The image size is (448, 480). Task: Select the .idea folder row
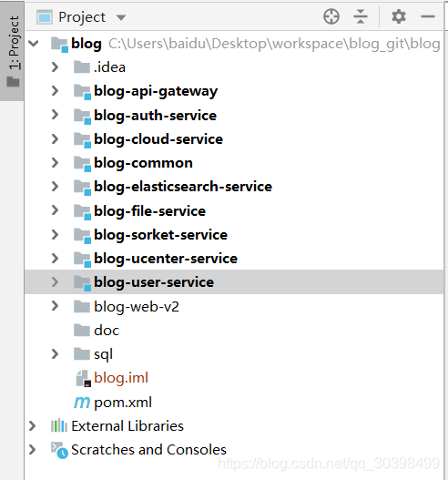point(234,67)
